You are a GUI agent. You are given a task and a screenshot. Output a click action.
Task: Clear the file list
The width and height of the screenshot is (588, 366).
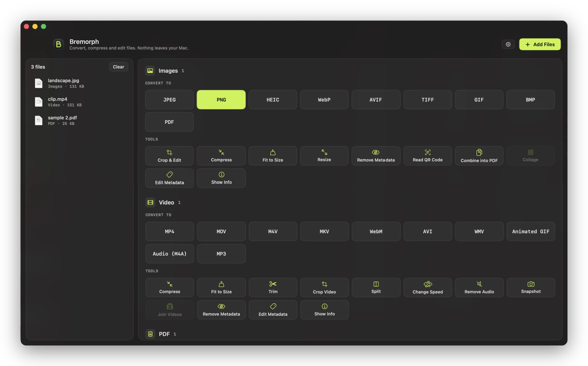click(118, 67)
